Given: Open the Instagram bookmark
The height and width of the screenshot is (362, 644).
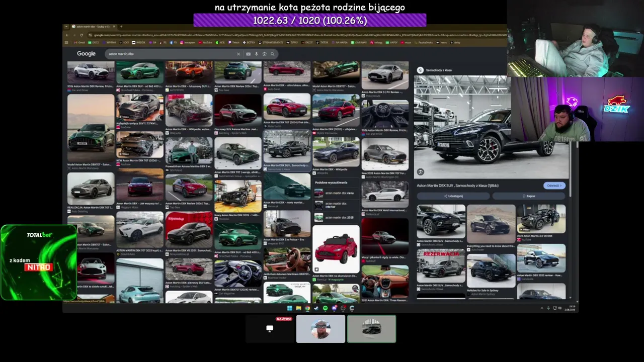Looking at the screenshot, I should [x=188, y=43].
